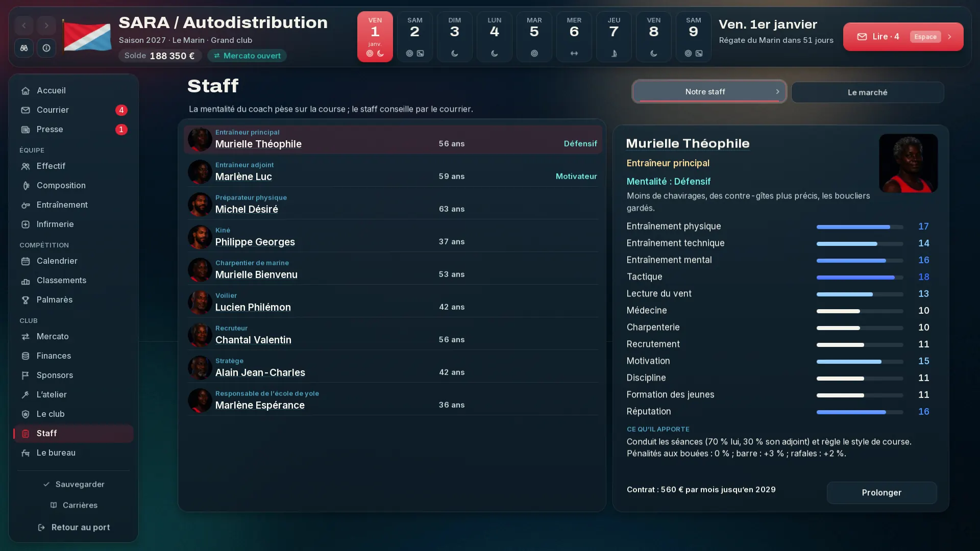Click the Infirmerie plus icon
The image size is (980, 551).
26,224
